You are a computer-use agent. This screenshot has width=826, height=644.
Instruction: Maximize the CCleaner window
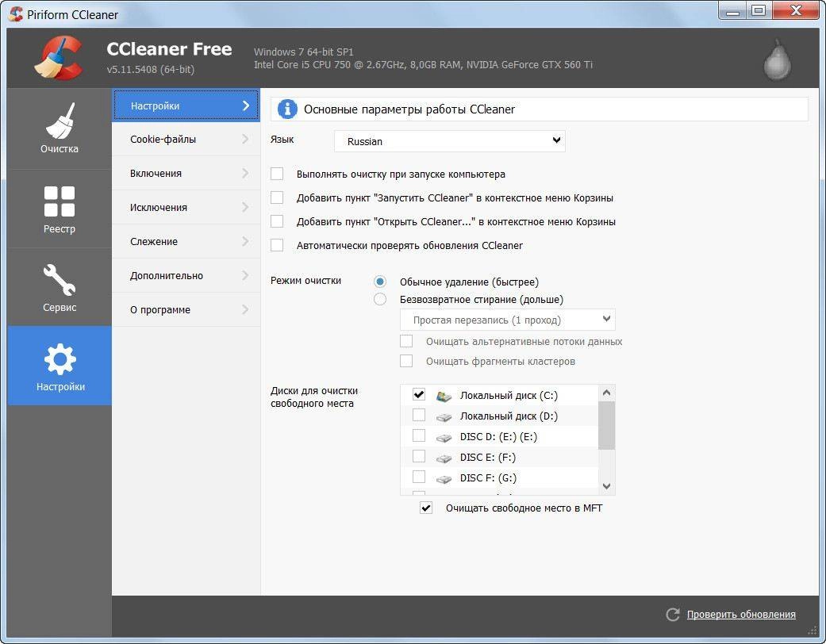(759, 11)
